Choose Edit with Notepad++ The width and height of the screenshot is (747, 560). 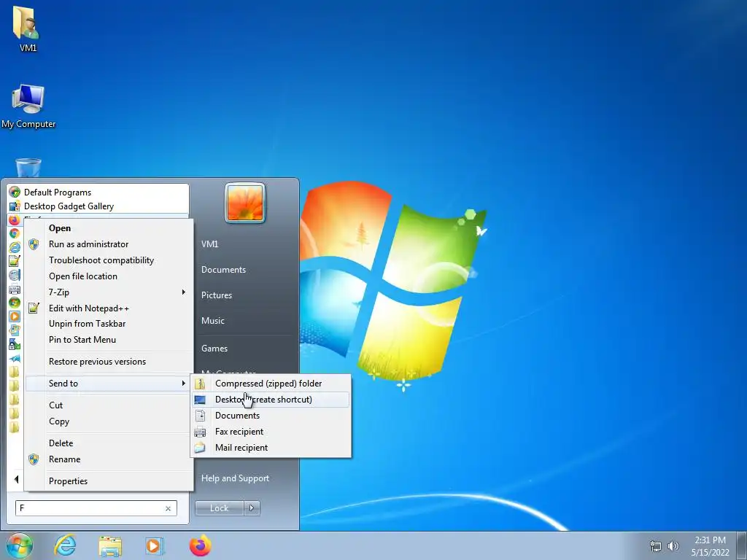point(109,308)
